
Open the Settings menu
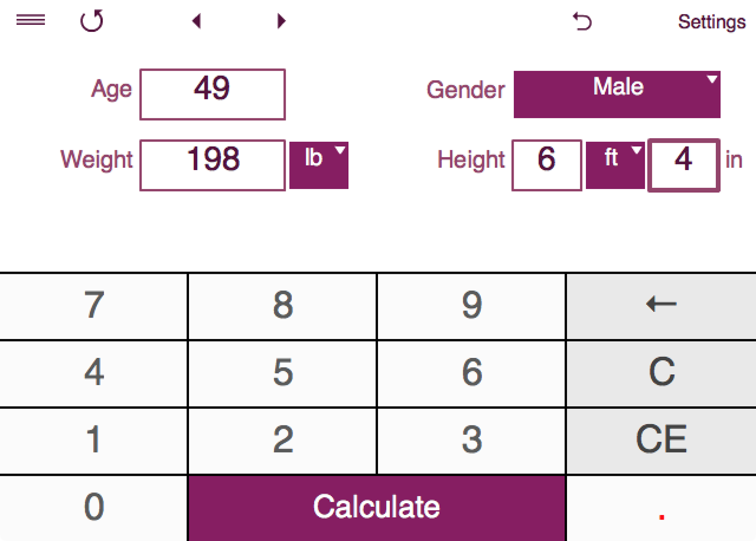(711, 22)
